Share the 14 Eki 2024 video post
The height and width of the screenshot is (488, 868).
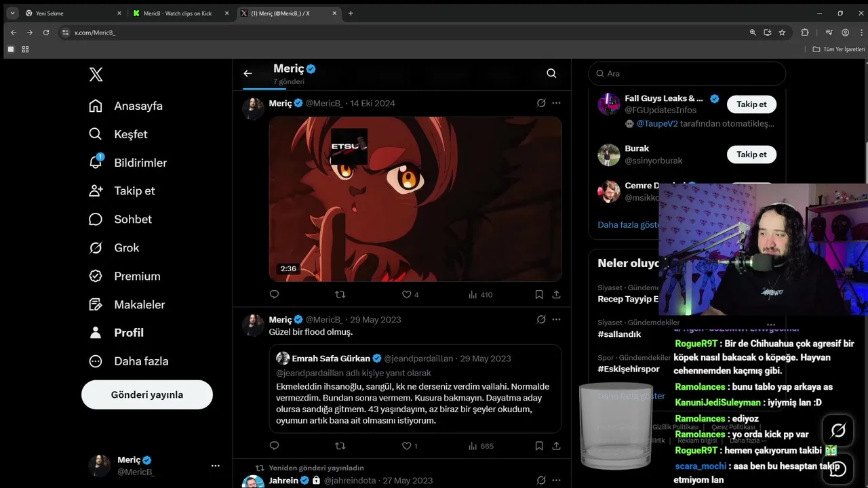pyautogui.click(x=556, y=294)
